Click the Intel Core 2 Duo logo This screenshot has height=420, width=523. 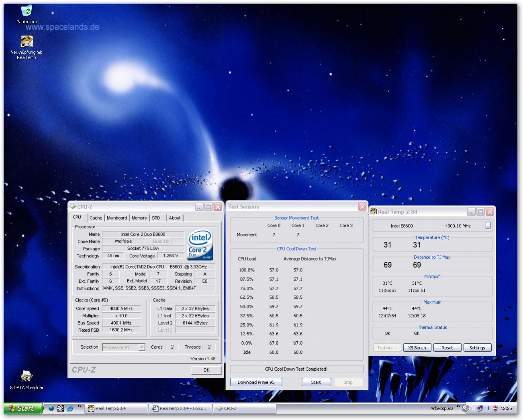200,245
